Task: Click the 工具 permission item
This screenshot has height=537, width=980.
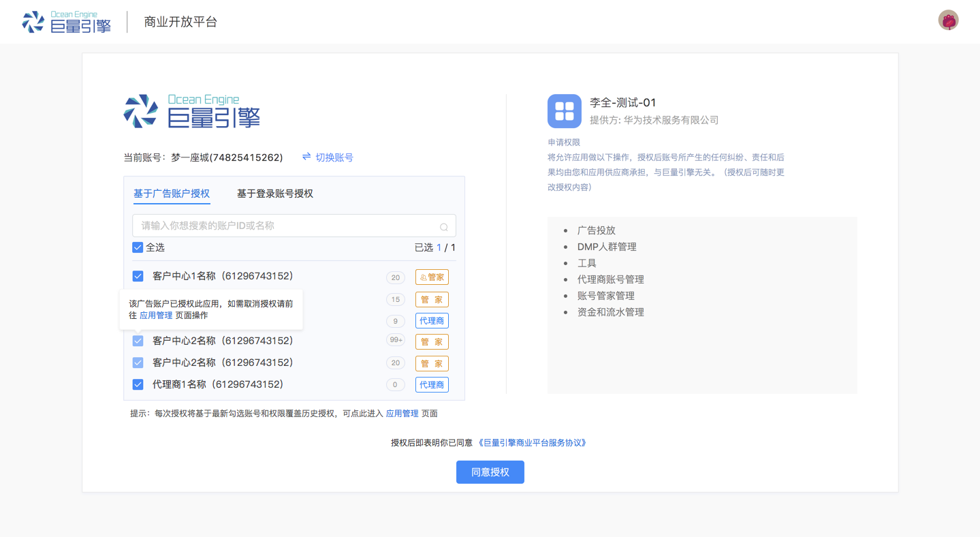Action: click(587, 263)
